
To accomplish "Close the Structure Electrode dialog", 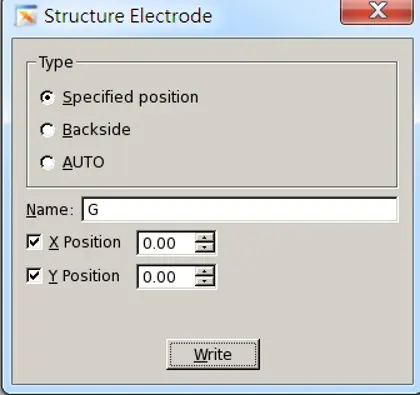I will [377, 11].
